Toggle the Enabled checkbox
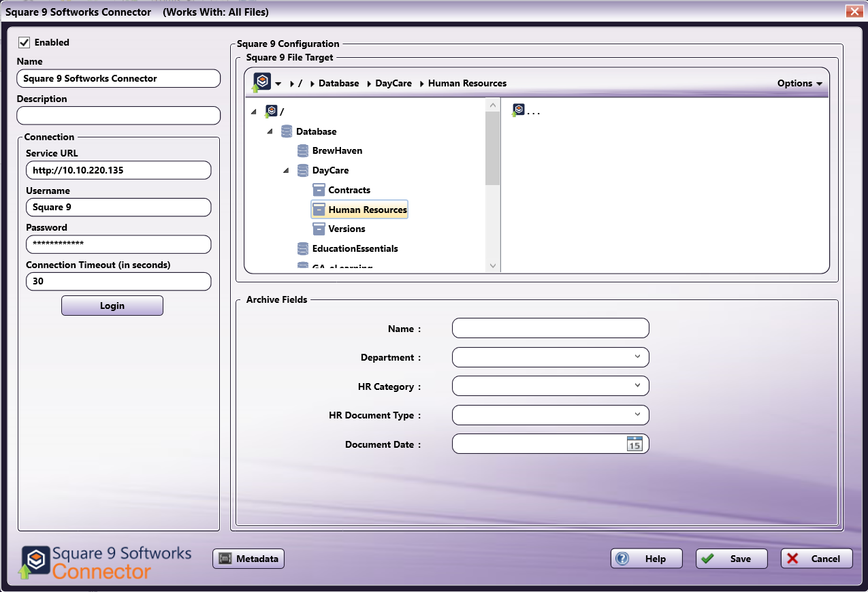Viewport: 868px width, 592px height. point(24,42)
